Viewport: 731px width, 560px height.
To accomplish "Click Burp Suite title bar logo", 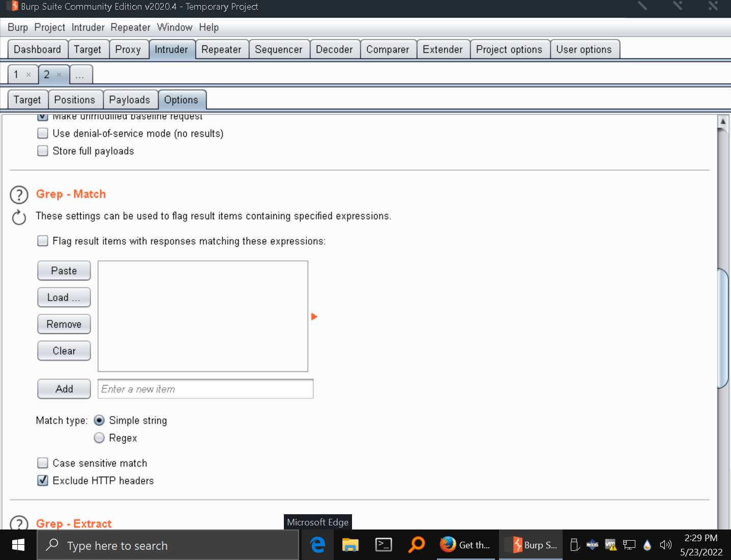I will coord(12,6).
